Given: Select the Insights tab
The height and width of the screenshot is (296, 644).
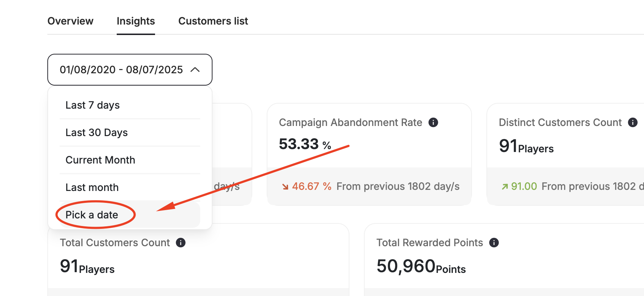Looking at the screenshot, I should [x=136, y=21].
